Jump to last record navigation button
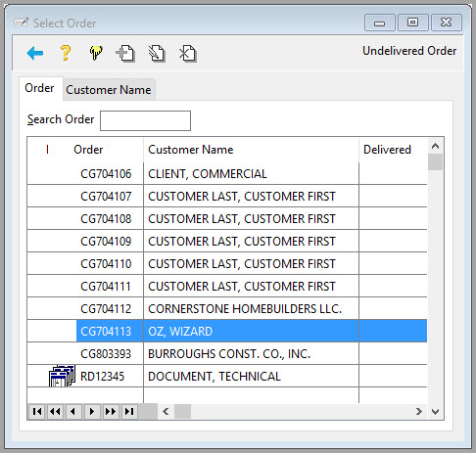476x453 pixels. tap(129, 412)
